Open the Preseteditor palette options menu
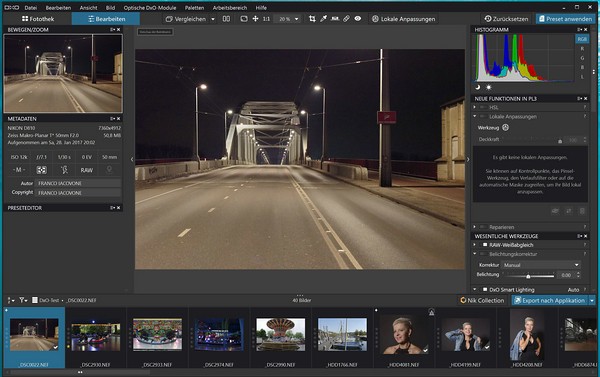This screenshot has width=600, height=377. [x=112, y=208]
